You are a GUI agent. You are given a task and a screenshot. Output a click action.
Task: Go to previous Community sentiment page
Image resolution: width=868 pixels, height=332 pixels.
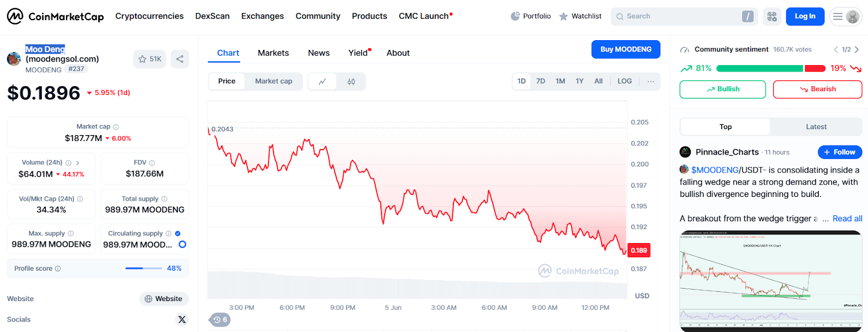(x=836, y=49)
